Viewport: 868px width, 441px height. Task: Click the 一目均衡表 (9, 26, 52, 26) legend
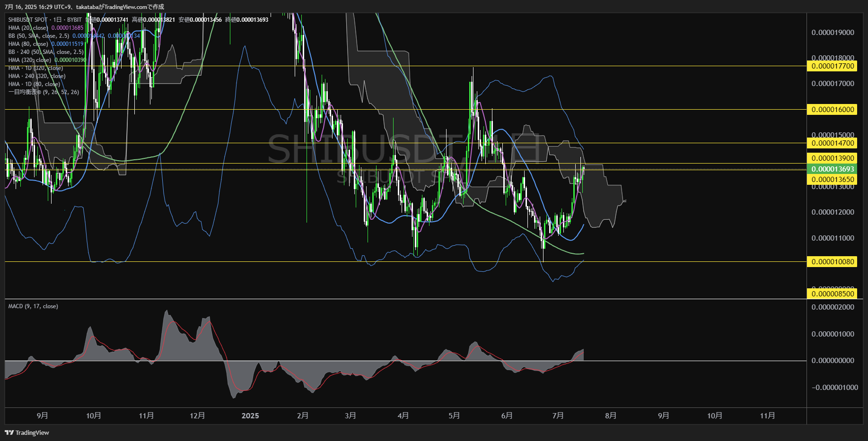[44, 92]
